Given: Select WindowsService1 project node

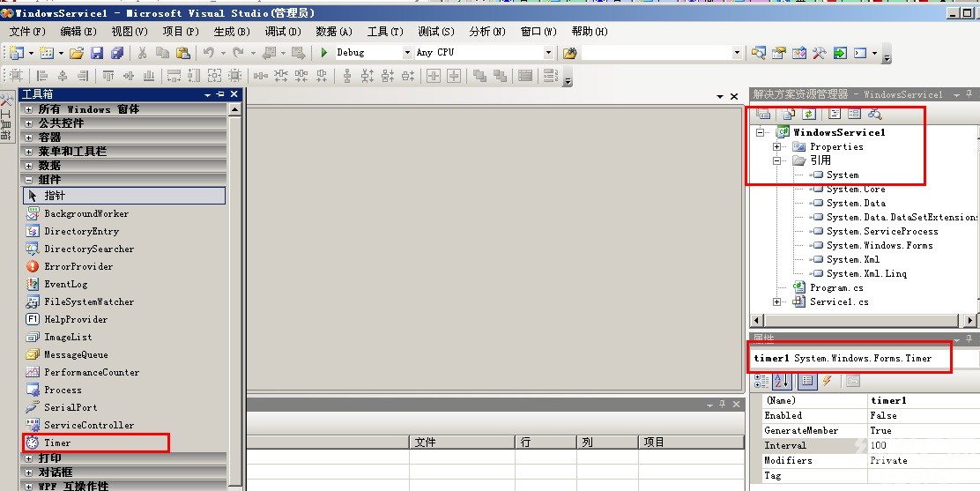Looking at the screenshot, I should pos(839,132).
